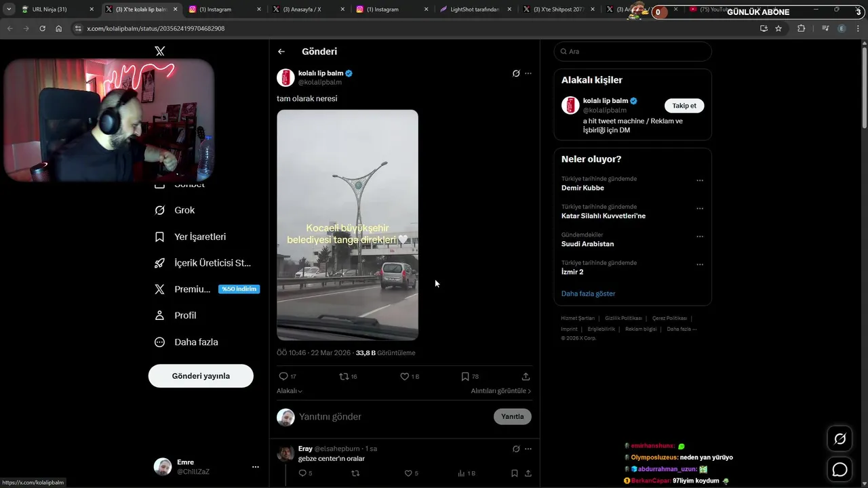Click the X logo at top of sidebar
868x488 pixels.
tap(159, 51)
